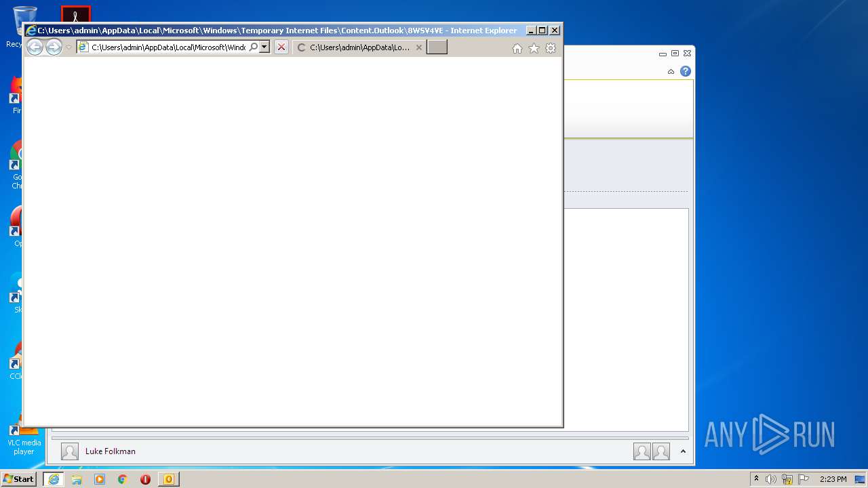868x488 pixels.
Task: Launch Opera from the taskbar
Action: coord(145,479)
